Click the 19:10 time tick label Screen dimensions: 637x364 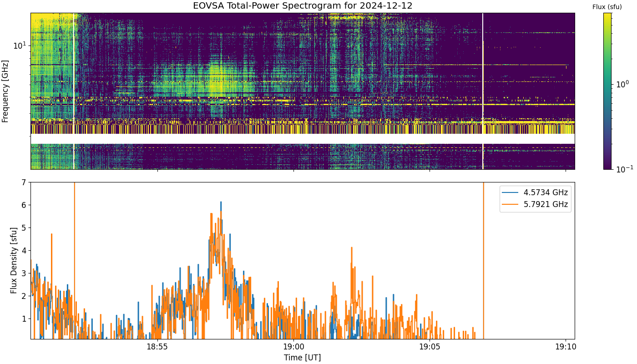566,347
